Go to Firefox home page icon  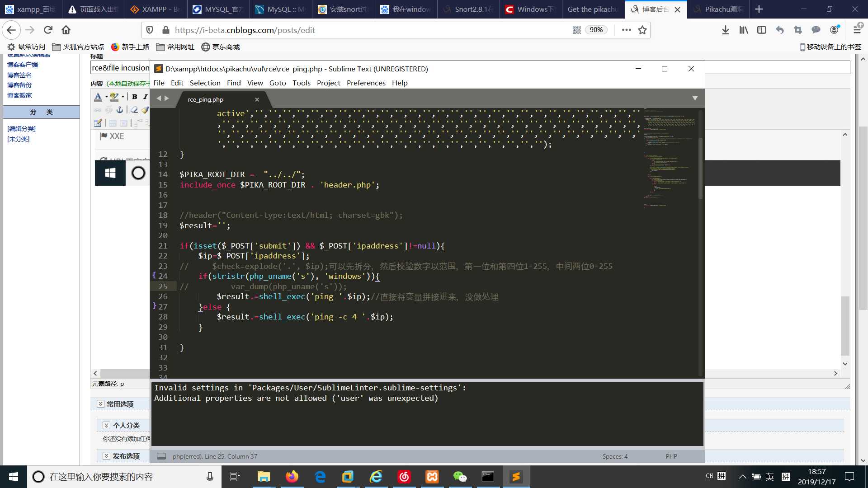(66, 30)
